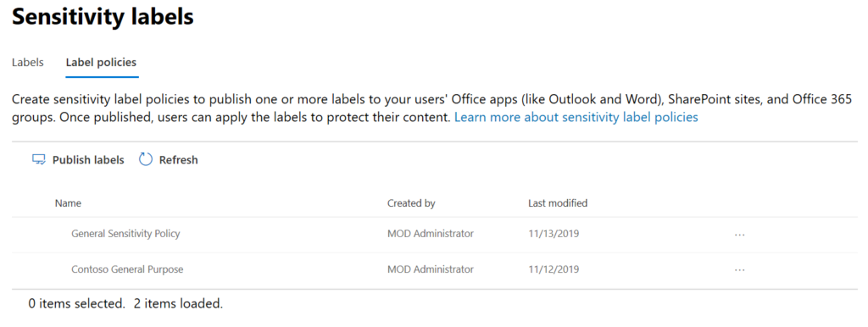
Task: Click the 11/13/2019 date cell
Action: [554, 234]
